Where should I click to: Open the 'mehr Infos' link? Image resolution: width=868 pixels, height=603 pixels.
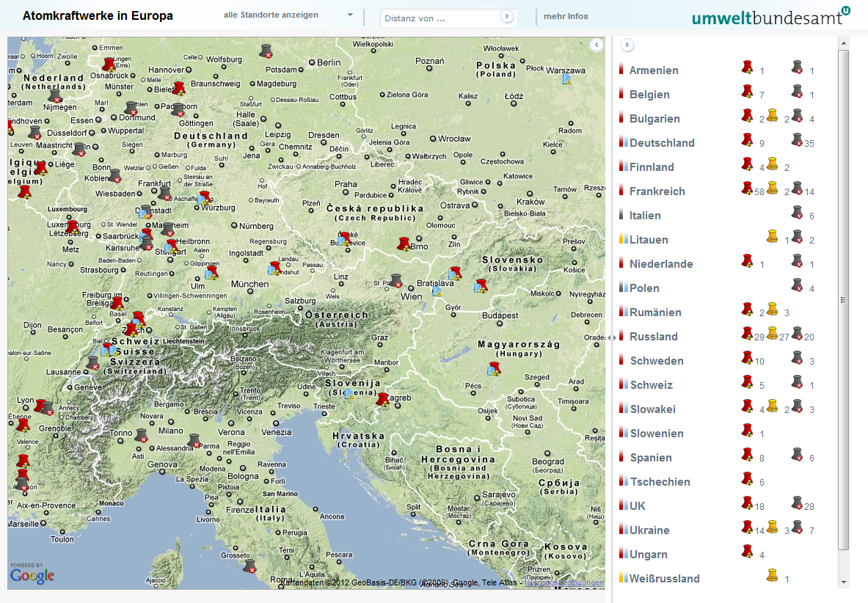coord(566,17)
